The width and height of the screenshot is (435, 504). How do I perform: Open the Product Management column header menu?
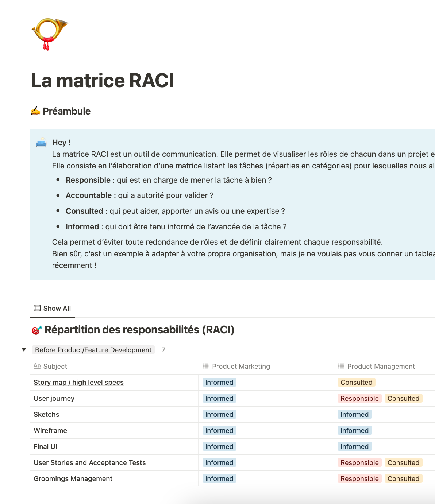click(381, 366)
